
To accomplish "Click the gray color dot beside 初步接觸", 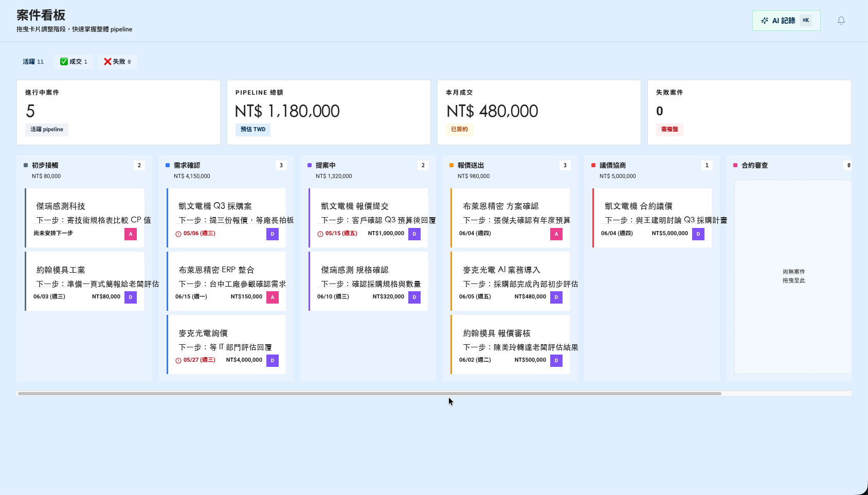I will [26, 165].
